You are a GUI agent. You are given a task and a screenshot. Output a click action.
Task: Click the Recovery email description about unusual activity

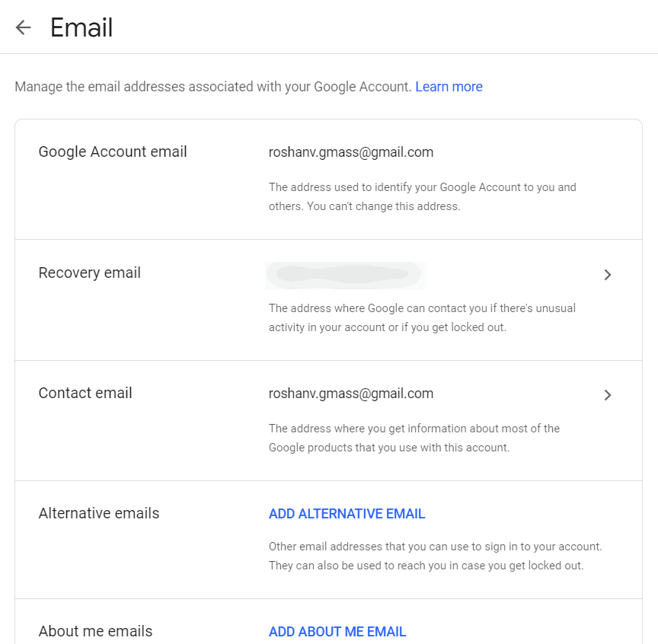pyautogui.click(x=422, y=317)
